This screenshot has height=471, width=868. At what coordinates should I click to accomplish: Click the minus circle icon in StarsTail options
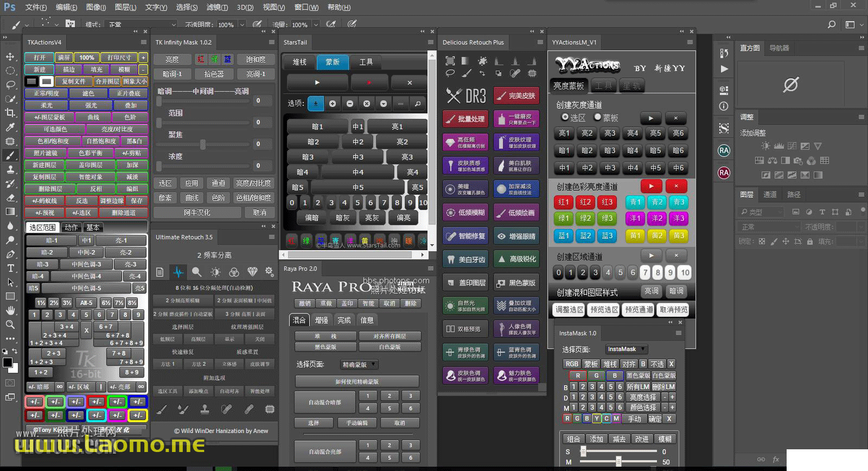[350, 104]
